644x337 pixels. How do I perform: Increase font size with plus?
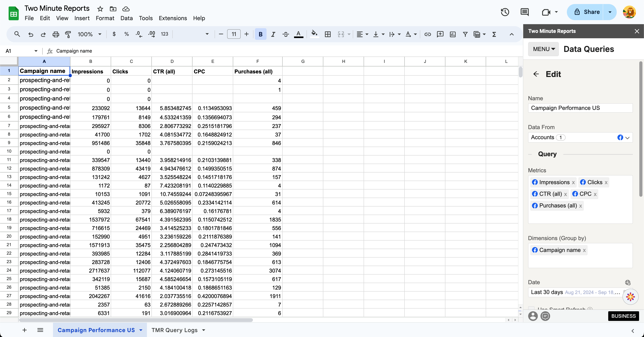(x=246, y=34)
